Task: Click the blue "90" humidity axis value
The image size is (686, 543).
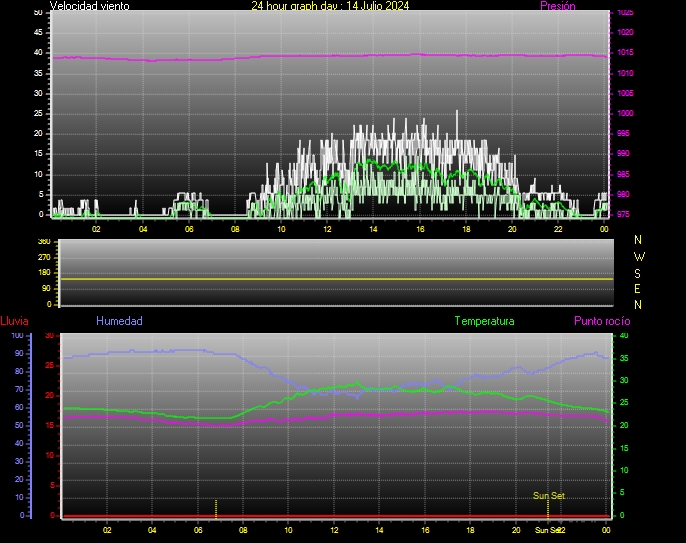Action: tap(19, 353)
